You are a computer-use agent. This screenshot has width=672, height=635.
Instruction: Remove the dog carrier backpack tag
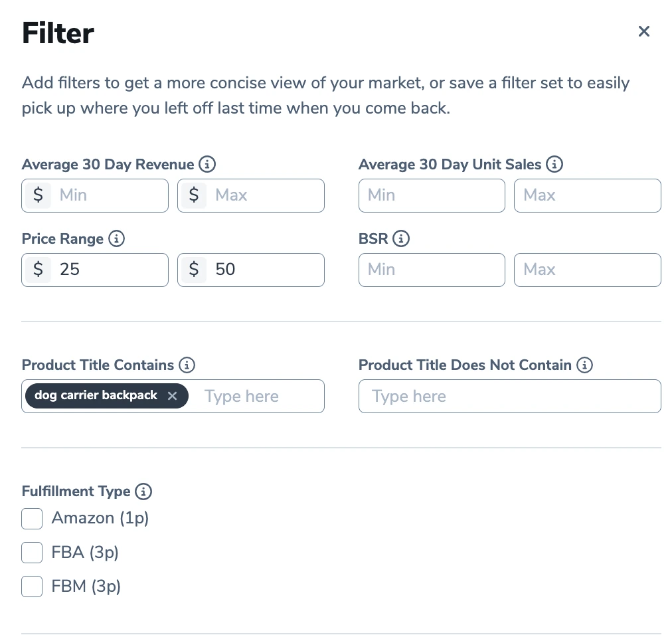tap(172, 396)
